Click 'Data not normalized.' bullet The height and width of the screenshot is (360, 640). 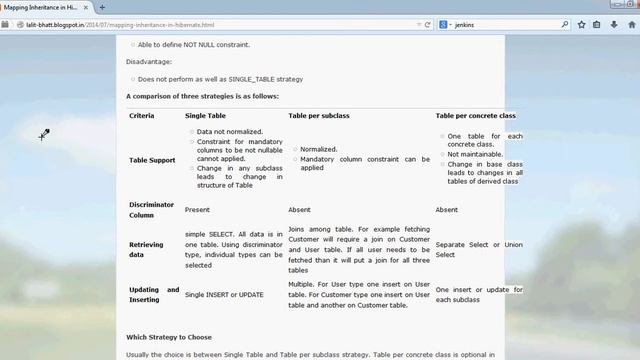[x=230, y=132]
